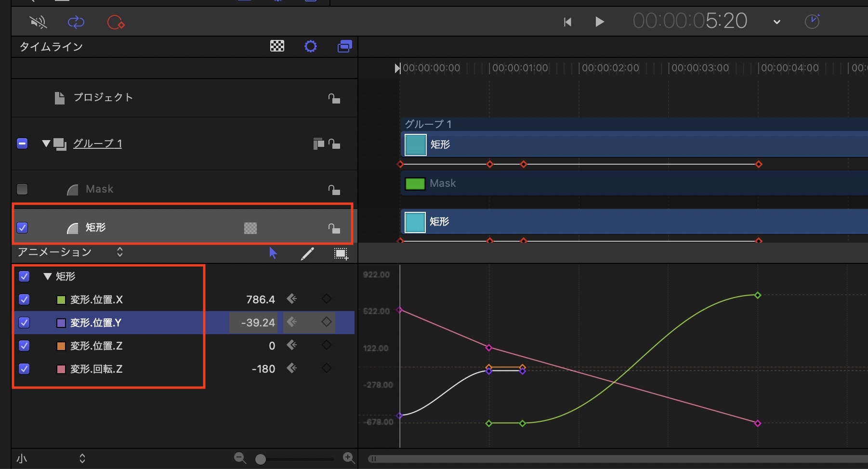Click the stacked layers icon in timeline header
The width and height of the screenshot is (868, 469).
344,46
